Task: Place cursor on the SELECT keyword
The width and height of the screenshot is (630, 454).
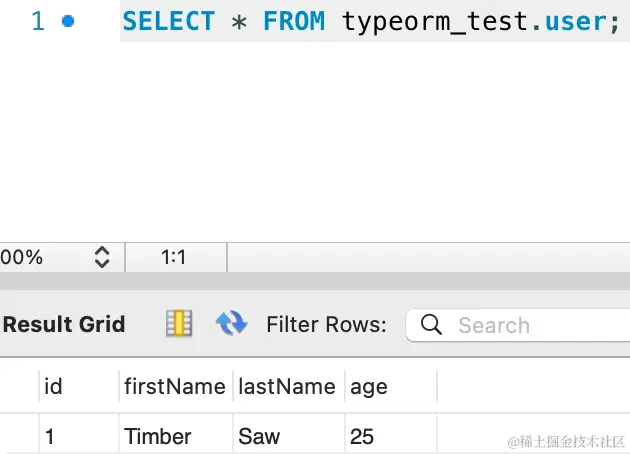Action: point(166,21)
